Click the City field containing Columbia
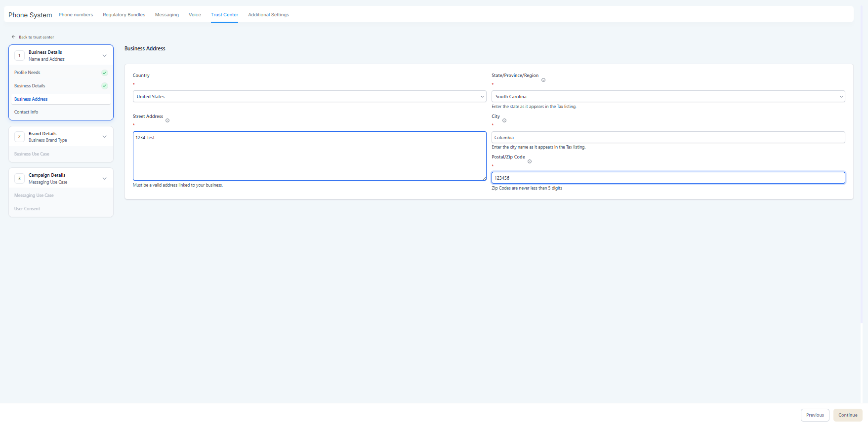The image size is (868, 426). click(668, 137)
